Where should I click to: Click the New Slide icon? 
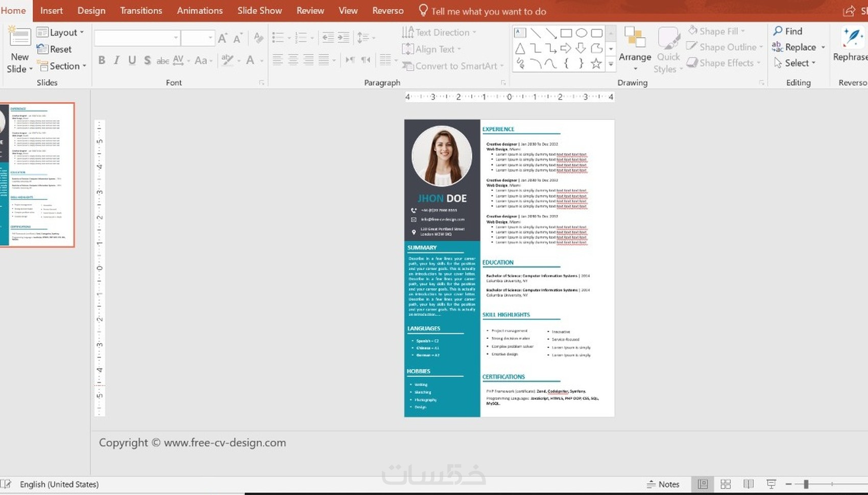[x=19, y=37]
